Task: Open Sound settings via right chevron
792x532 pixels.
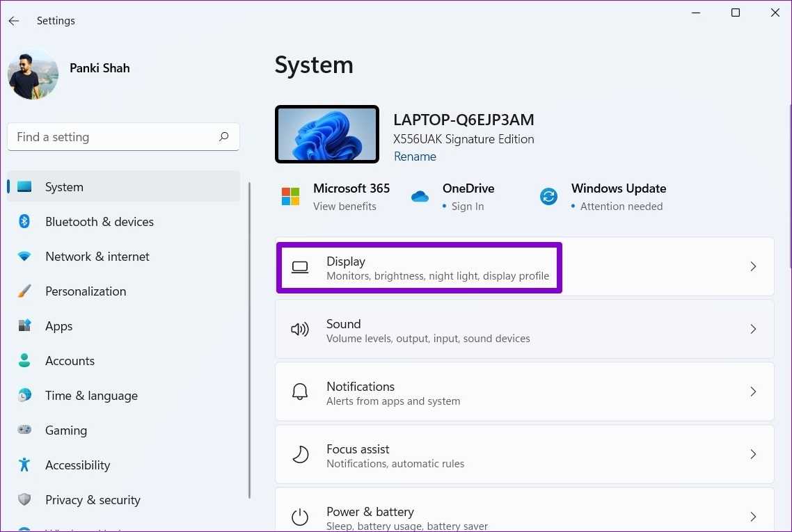Action: click(x=752, y=329)
